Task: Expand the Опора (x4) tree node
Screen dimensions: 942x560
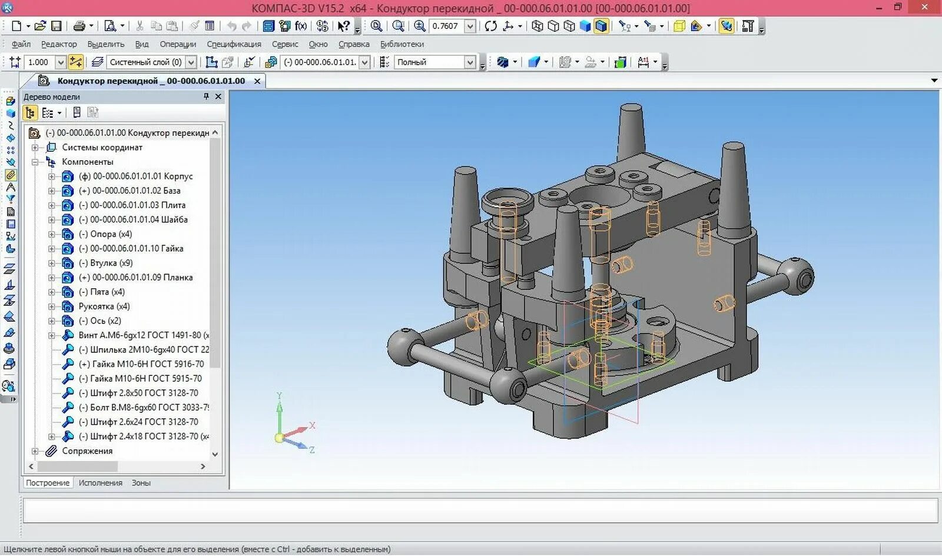Action: click(52, 234)
